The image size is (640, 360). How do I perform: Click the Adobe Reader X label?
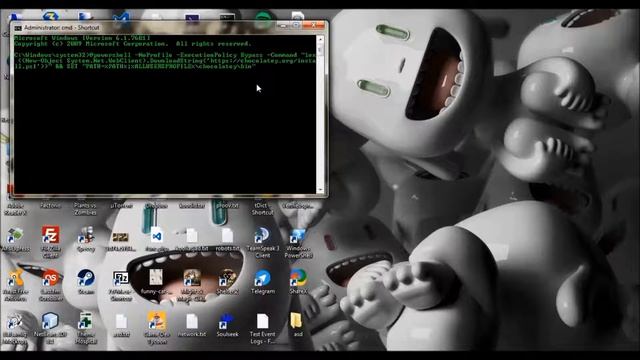[16, 209]
